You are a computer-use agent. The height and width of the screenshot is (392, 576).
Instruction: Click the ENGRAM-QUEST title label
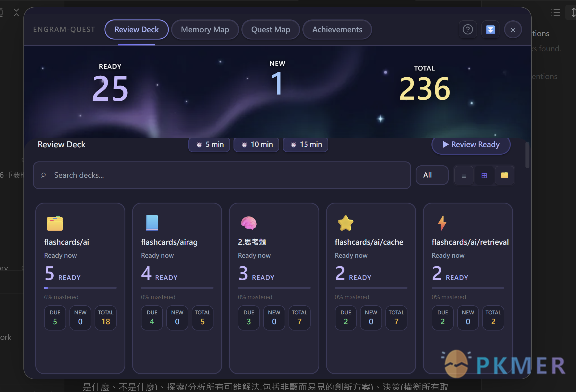point(64,30)
